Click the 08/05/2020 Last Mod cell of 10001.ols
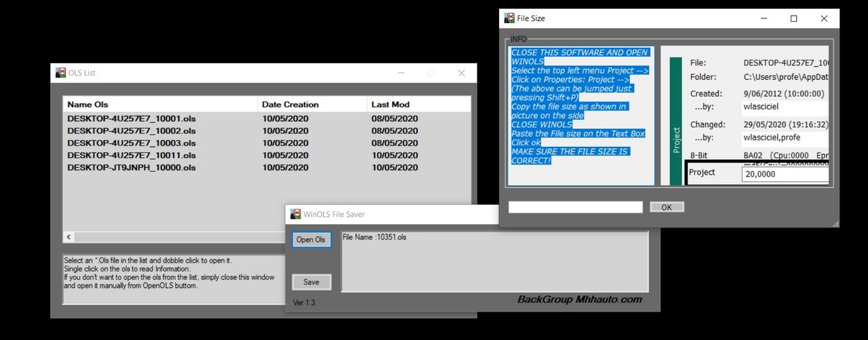 (x=395, y=119)
